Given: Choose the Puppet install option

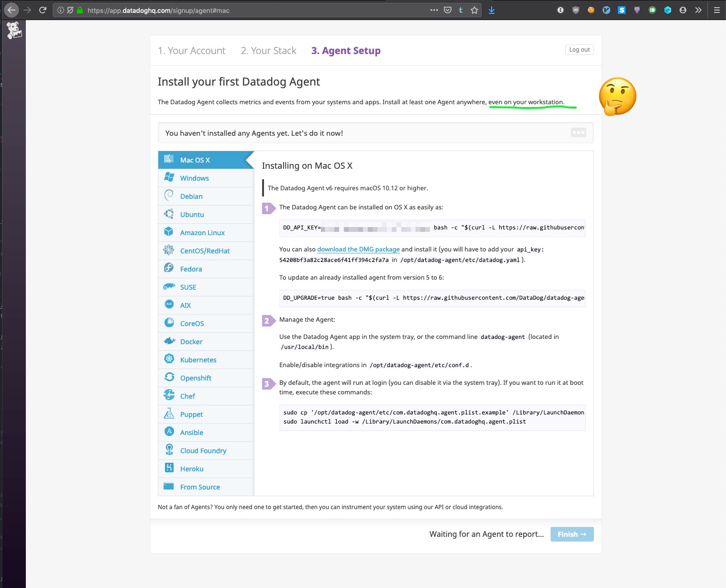Looking at the screenshot, I should [206, 414].
